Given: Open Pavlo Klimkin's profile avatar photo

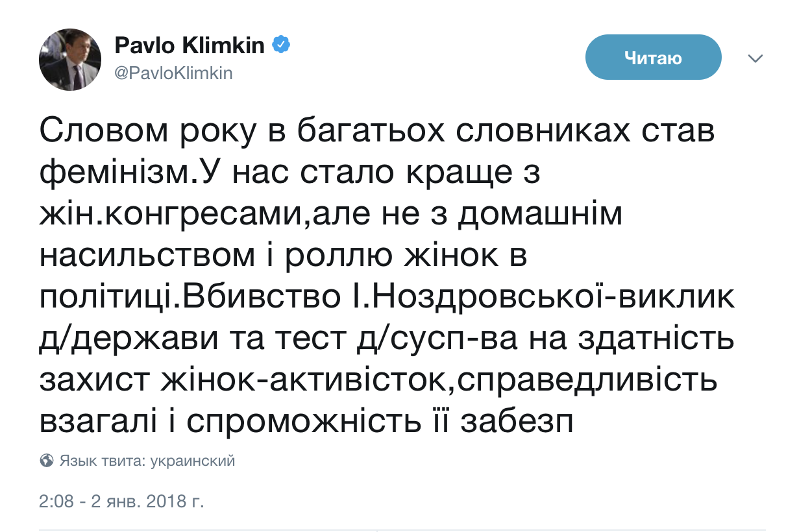Looking at the screenshot, I should point(71,60).
